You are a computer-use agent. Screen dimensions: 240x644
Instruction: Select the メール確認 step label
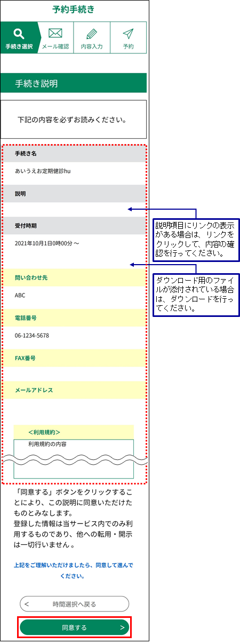tap(55, 46)
